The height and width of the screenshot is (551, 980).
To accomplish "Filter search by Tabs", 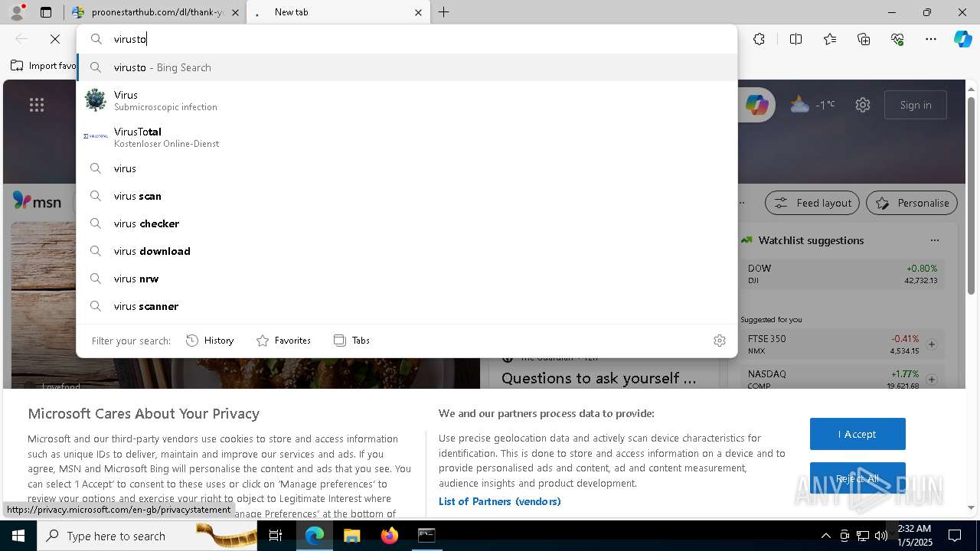I will pos(352,341).
